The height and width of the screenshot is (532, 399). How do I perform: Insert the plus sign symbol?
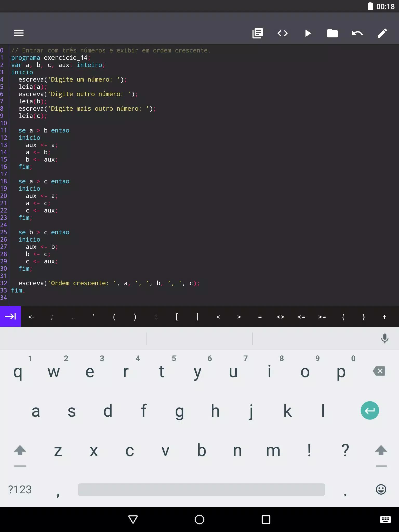pos(384,317)
